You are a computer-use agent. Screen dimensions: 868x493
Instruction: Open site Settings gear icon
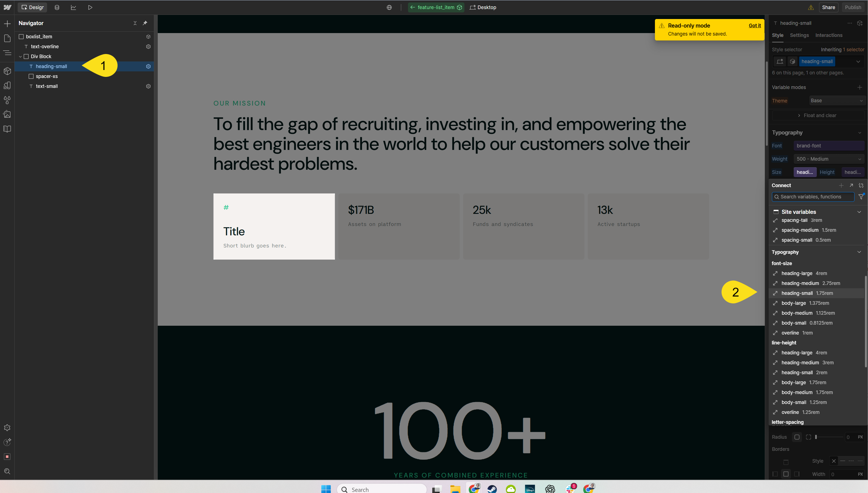click(7, 428)
